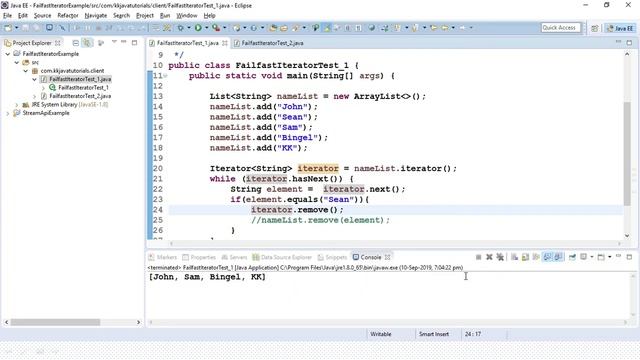Click the editor vertical scrollbar thumb
Viewport: 640px width, 360px height.
[x=627, y=154]
